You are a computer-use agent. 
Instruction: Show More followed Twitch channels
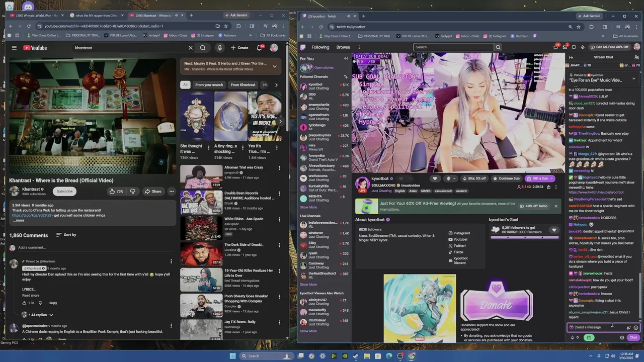[x=308, y=207]
